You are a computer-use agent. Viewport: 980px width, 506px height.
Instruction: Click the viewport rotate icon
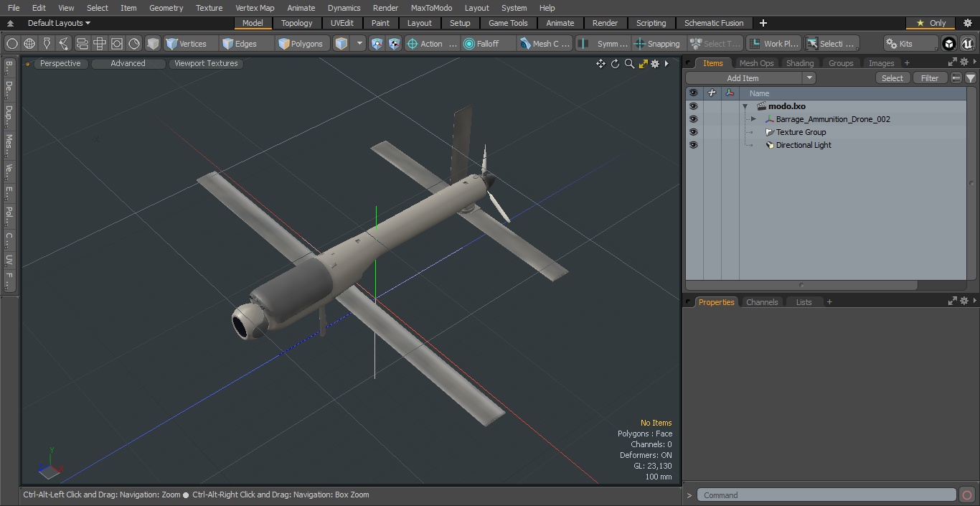tap(615, 64)
